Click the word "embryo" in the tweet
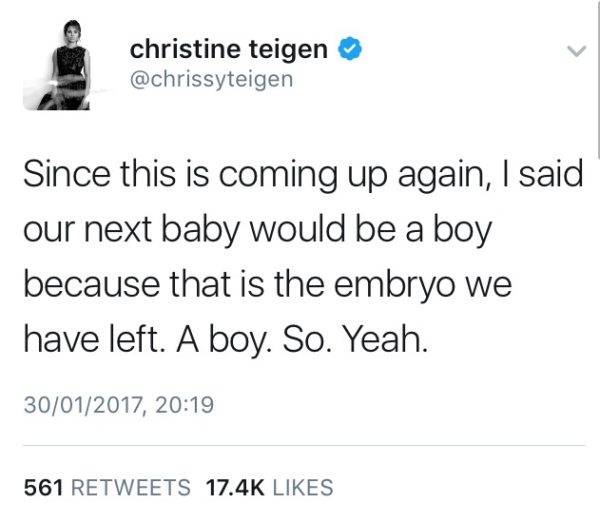600x522 pixels. pos(395,285)
